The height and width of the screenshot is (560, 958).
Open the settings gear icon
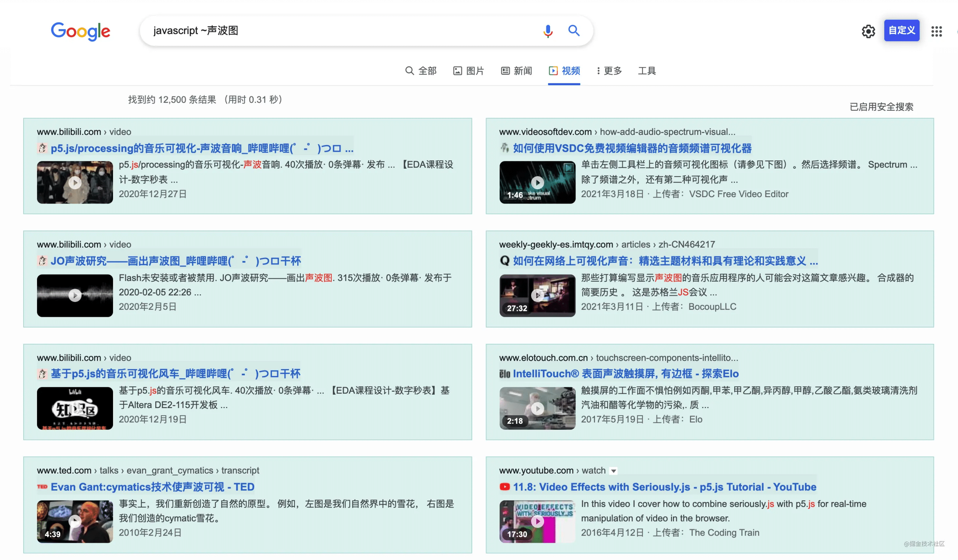coord(868,31)
